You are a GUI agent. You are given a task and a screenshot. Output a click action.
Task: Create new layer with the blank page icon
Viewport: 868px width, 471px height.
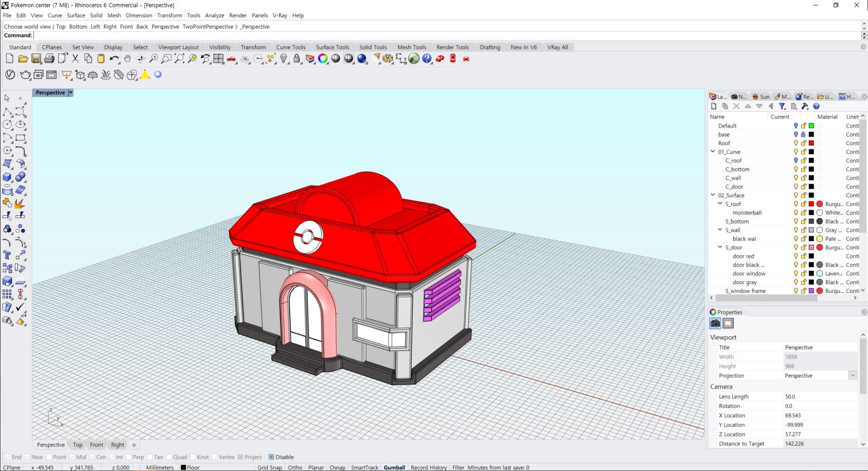[x=714, y=106]
